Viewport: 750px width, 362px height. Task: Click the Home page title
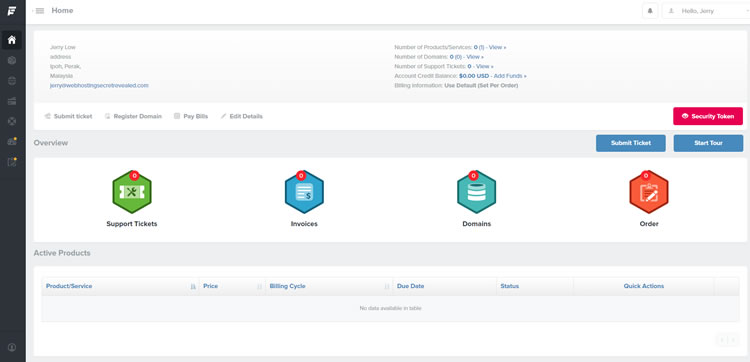tap(62, 11)
